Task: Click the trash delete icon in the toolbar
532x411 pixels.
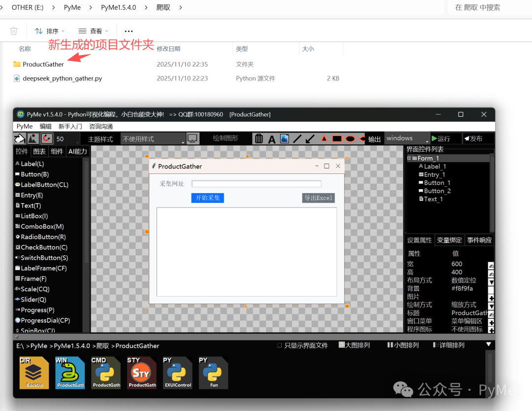Action: tap(259, 138)
